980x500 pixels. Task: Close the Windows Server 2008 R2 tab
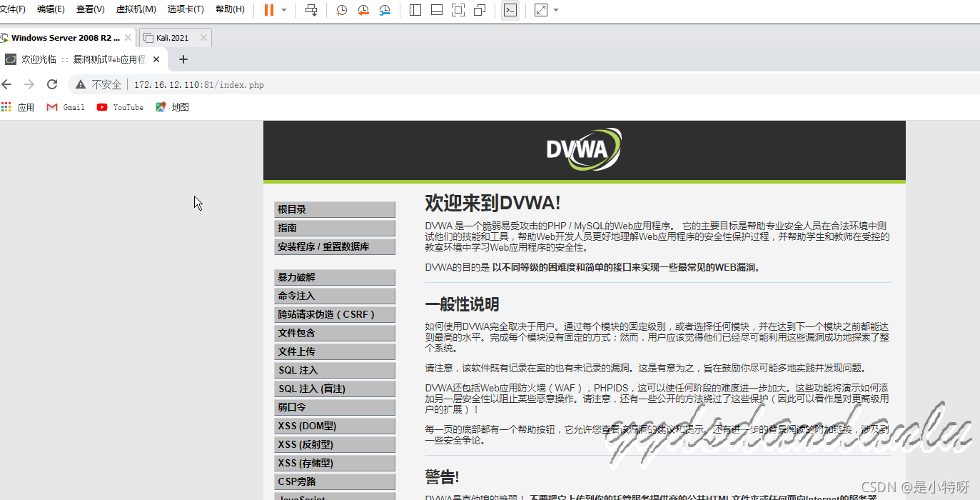point(128,38)
